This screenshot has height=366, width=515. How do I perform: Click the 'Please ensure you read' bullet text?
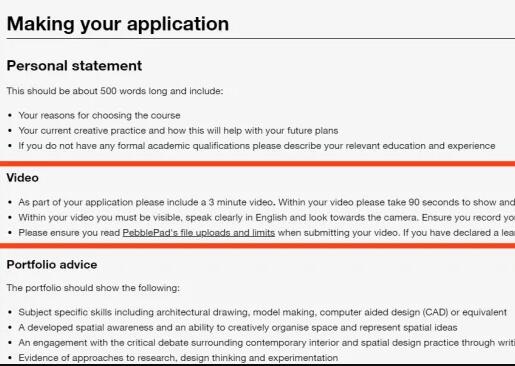pos(267,233)
